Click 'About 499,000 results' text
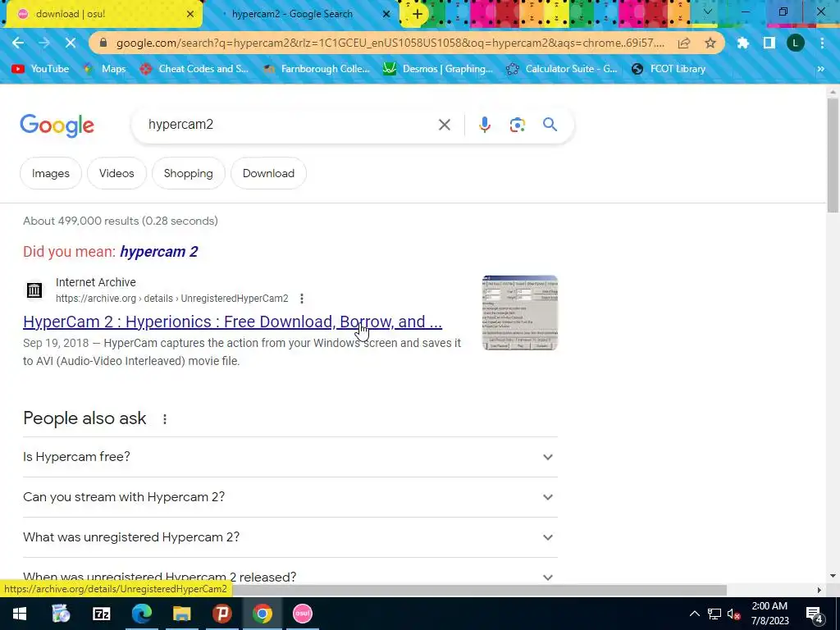 (x=121, y=221)
